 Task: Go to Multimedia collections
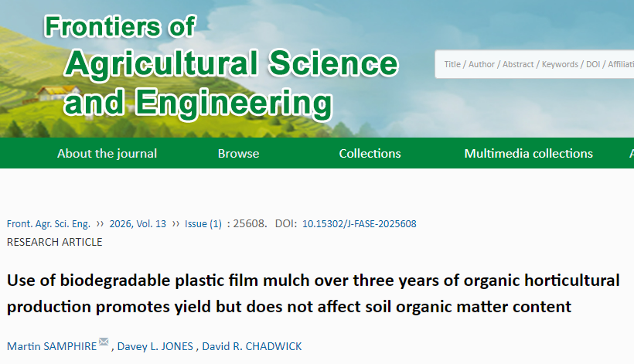click(529, 154)
